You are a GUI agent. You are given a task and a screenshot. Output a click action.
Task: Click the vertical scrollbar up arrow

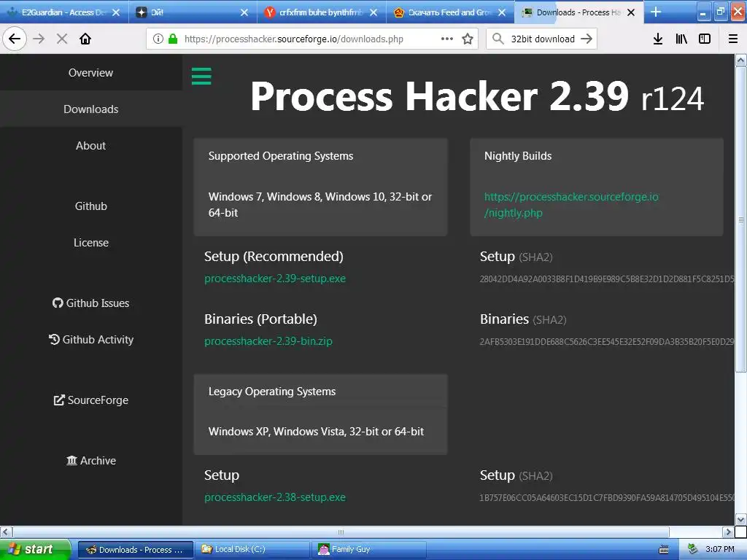740,60
